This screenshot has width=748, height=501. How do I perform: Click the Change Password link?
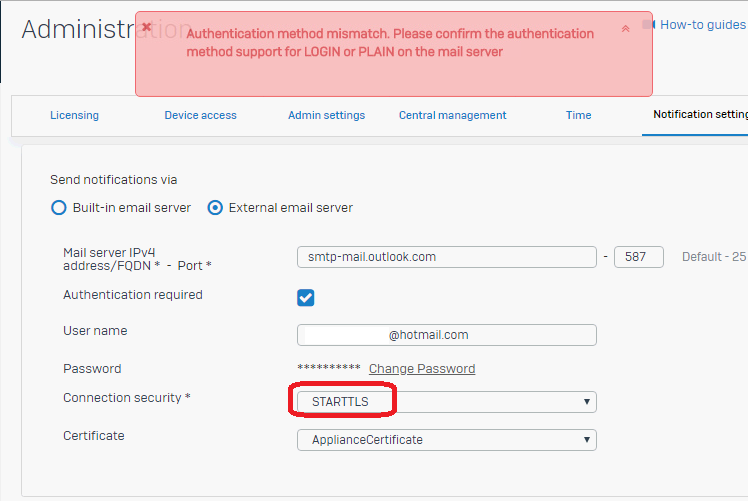[421, 369]
